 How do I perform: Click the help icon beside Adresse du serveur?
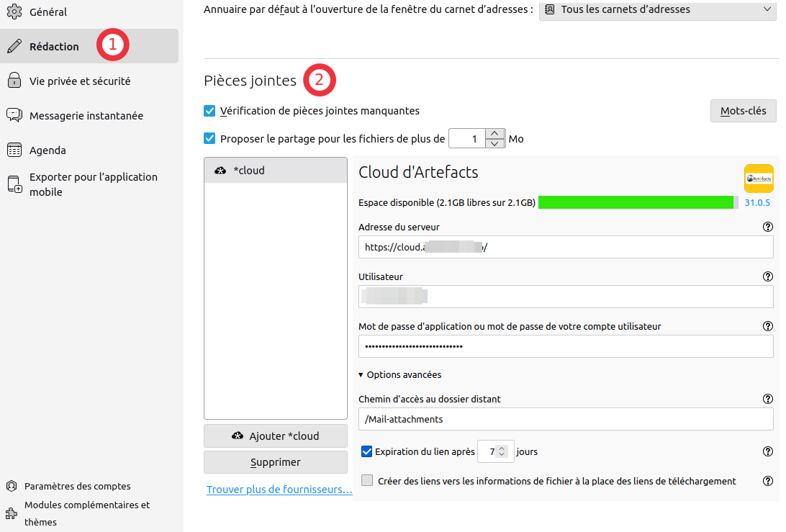click(767, 227)
